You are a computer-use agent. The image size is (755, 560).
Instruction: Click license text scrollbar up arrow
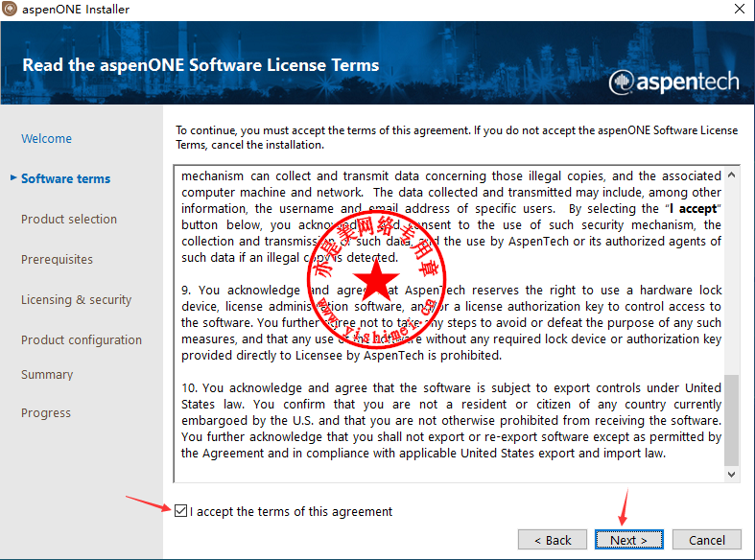point(731,175)
